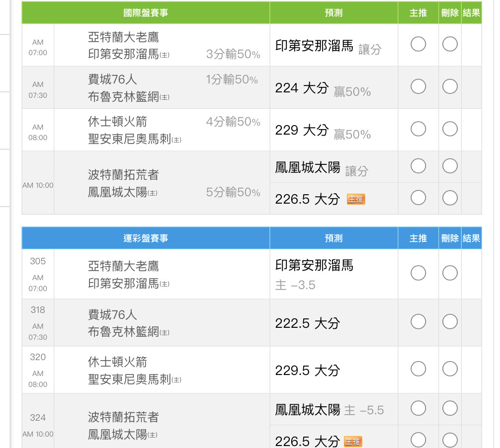Click 波特蘭拓荒者 in 國際盤 table
The width and height of the screenshot is (500, 448).
tap(123, 175)
